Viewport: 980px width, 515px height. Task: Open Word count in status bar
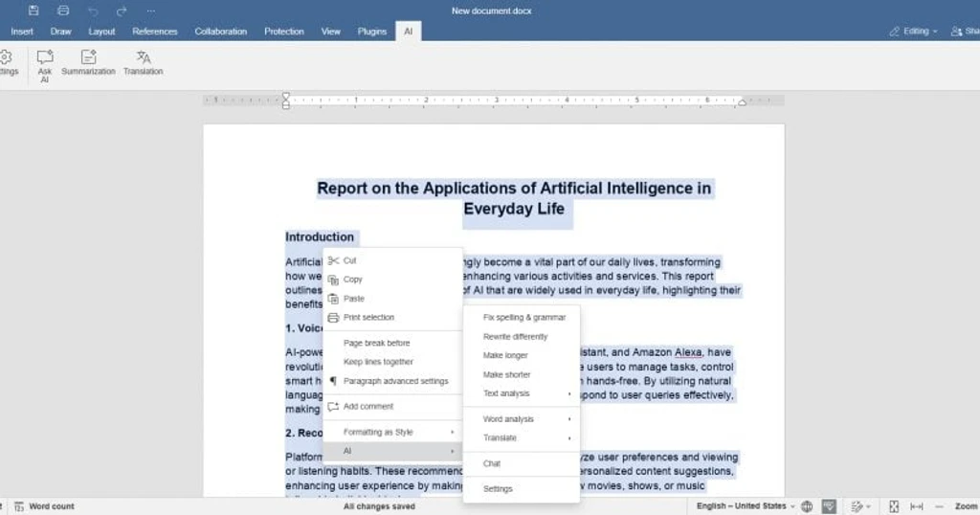[x=44, y=506]
